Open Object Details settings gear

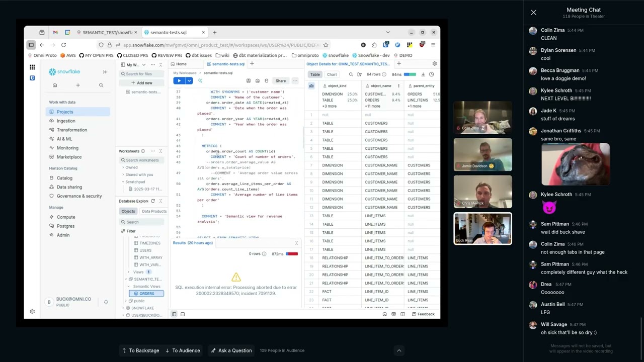pyautogui.click(x=435, y=64)
